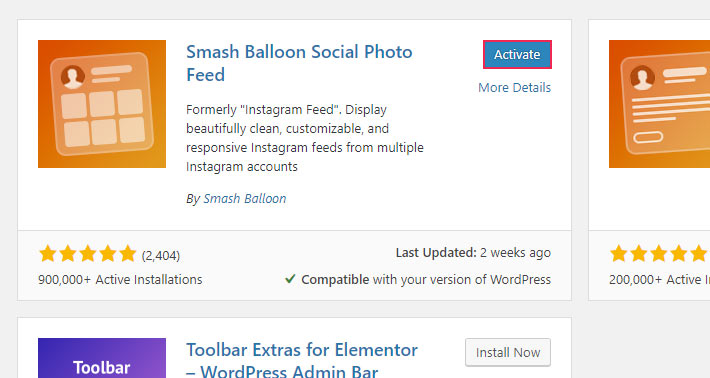Click the 900,000+ Active Installations text
This screenshot has width=710, height=378.
coord(120,279)
